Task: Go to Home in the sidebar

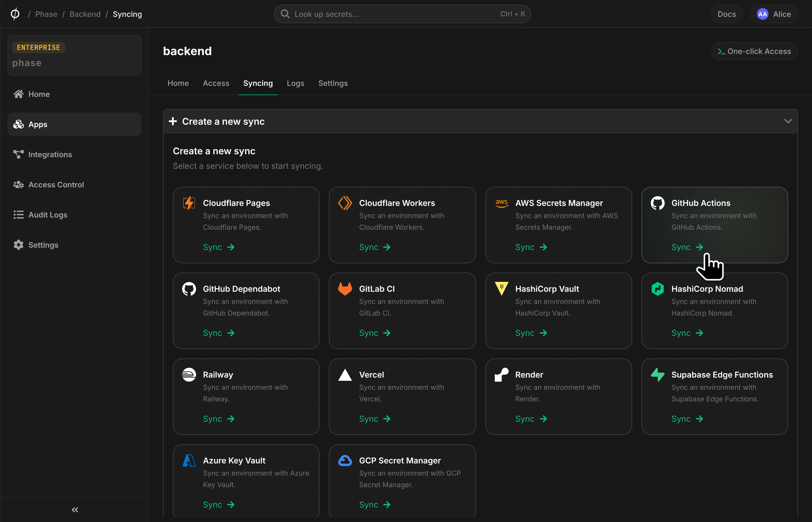Action: (74, 94)
